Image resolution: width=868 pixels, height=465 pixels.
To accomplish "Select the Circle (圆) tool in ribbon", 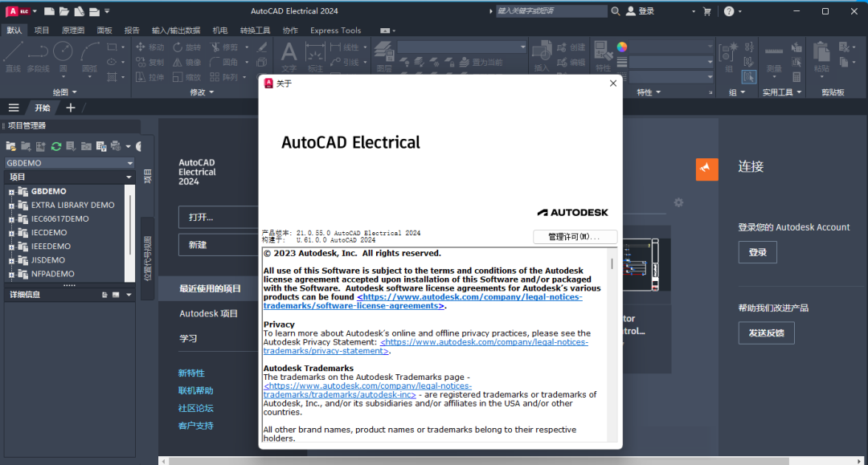I will click(63, 52).
